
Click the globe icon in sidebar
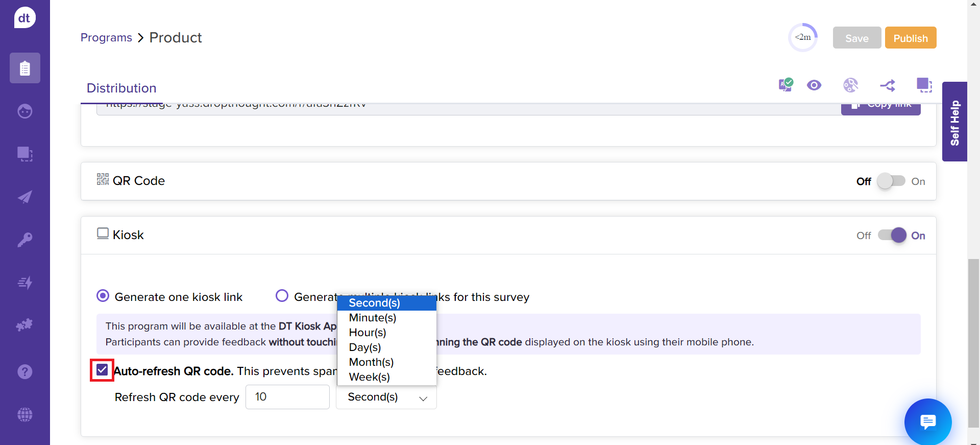pos(24,414)
